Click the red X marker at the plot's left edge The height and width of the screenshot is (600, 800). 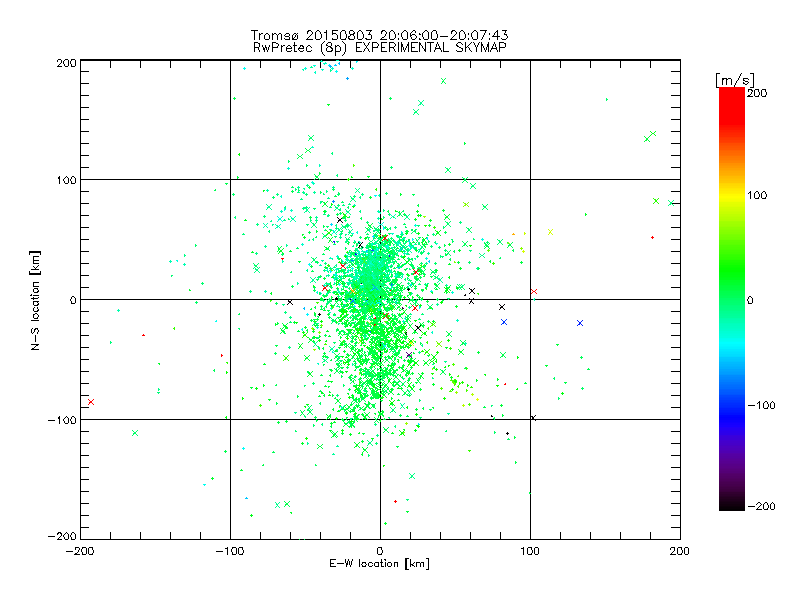coord(91,402)
